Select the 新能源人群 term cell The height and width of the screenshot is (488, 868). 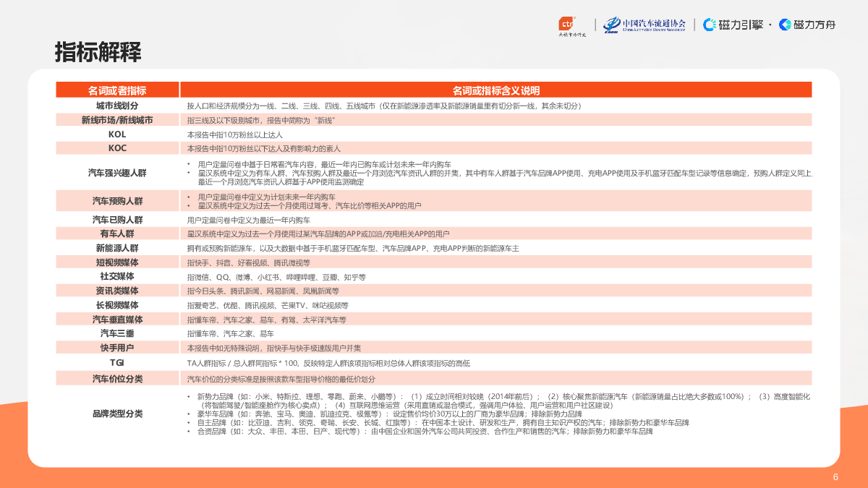117,248
